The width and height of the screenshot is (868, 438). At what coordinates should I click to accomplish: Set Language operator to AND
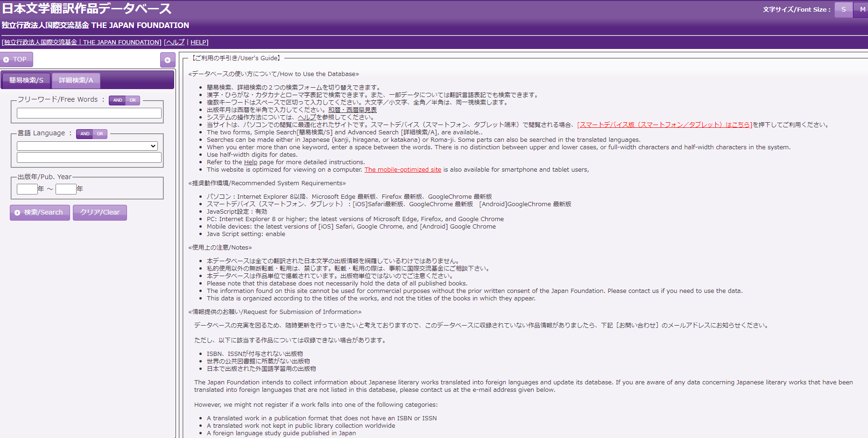pyautogui.click(x=85, y=134)
